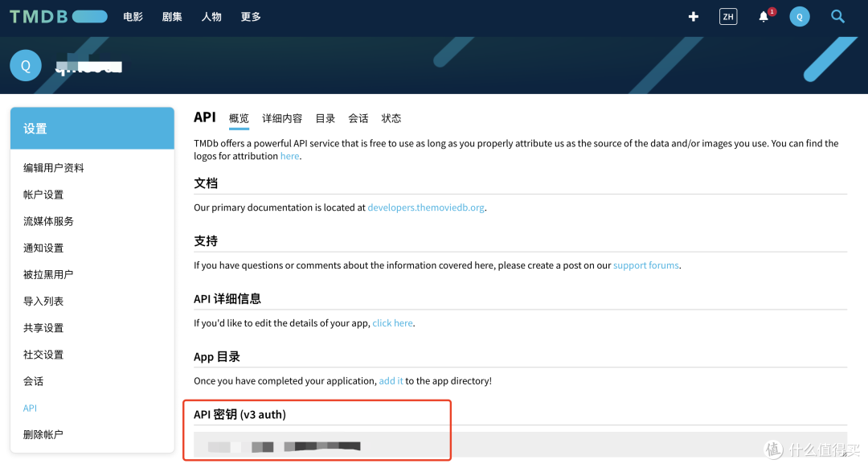Viewport: 868px width, 468px height.
Task: Click the TMDB logo
Action: (39, 15)
